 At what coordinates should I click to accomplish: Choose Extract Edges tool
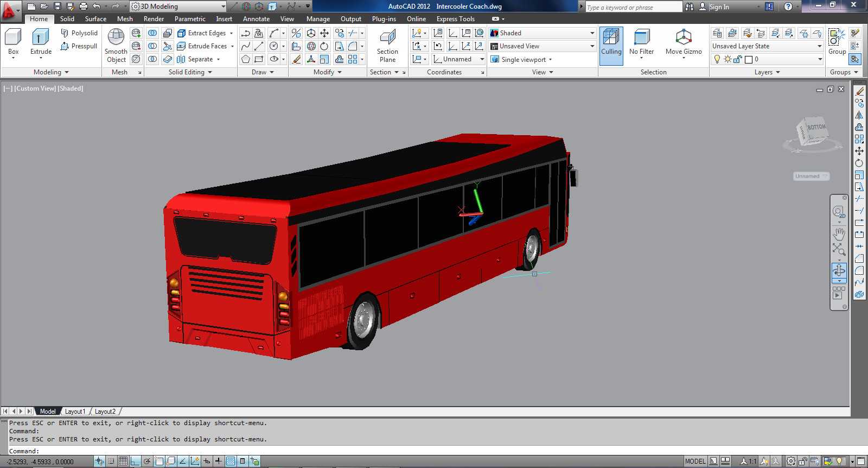pos(202,33)
